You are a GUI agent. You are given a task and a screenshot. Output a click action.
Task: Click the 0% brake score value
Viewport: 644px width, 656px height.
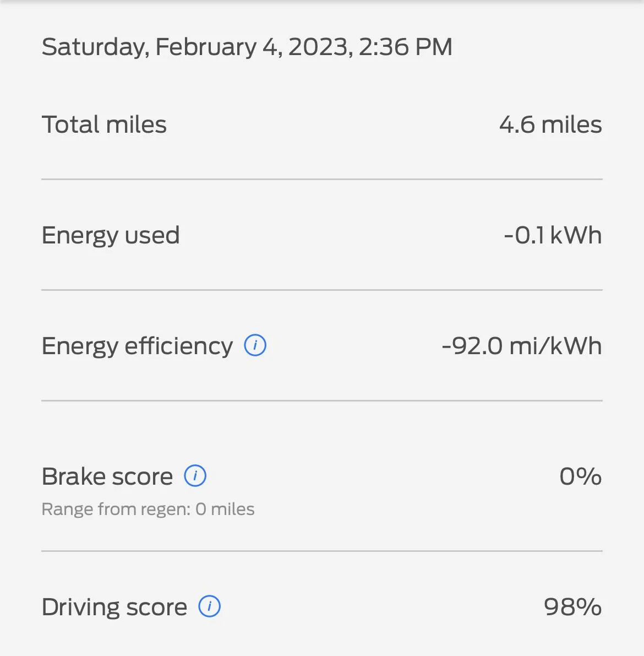[580, 476]
